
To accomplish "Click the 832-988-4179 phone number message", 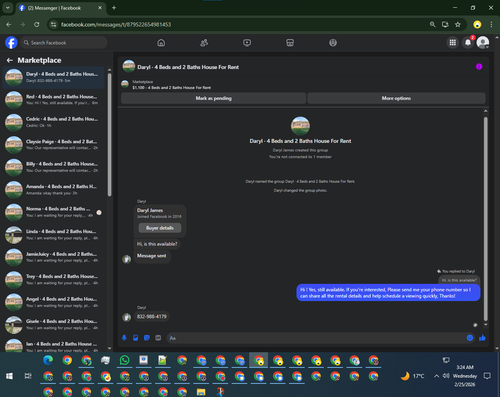I will 152,317.
